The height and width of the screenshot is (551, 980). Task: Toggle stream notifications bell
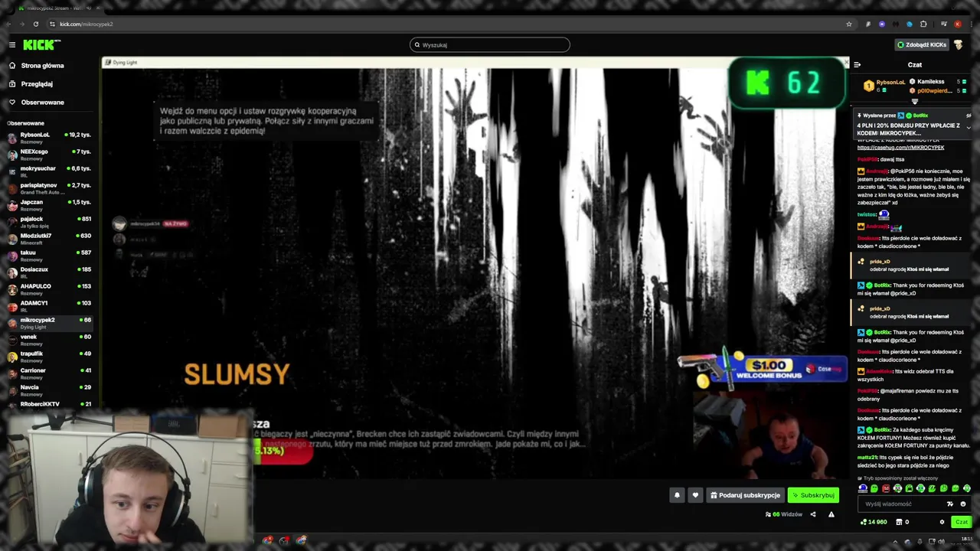pyautogui.click(x=677, y=495)
